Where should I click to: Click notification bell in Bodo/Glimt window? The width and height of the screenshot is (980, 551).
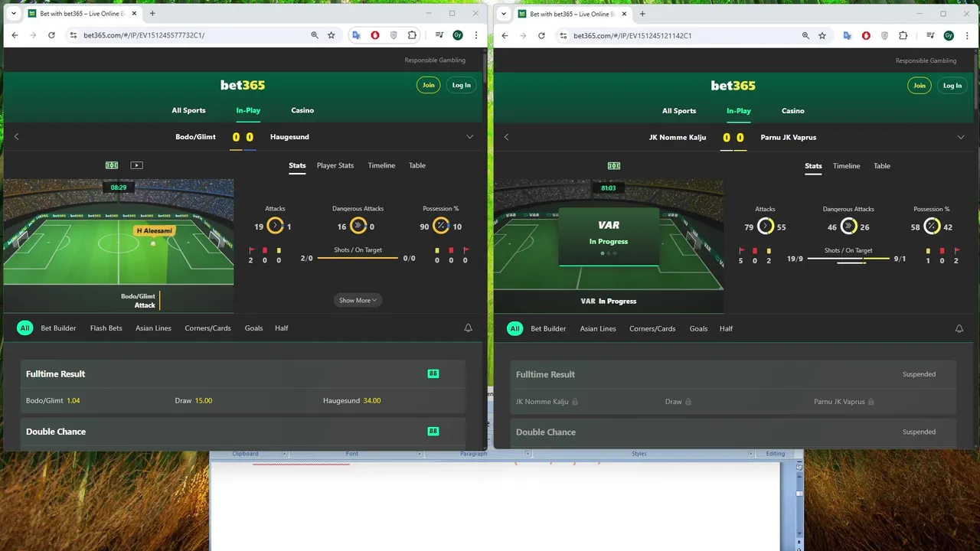pos(469,328)
